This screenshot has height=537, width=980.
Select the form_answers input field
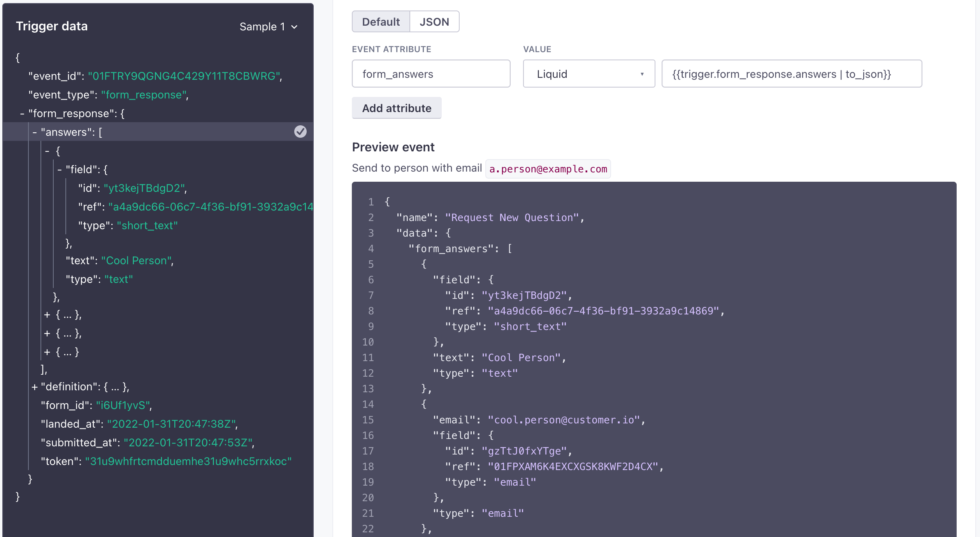pyautogui.click(x=431, y=74)
